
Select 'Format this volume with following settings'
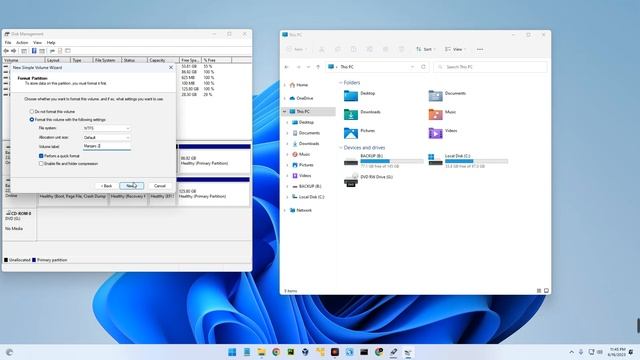point(67,120)
